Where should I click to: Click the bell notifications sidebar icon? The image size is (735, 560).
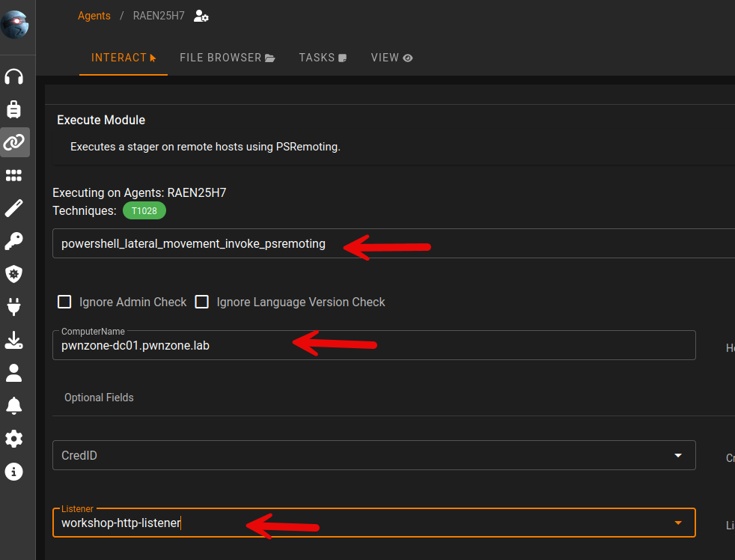point(14,405)
